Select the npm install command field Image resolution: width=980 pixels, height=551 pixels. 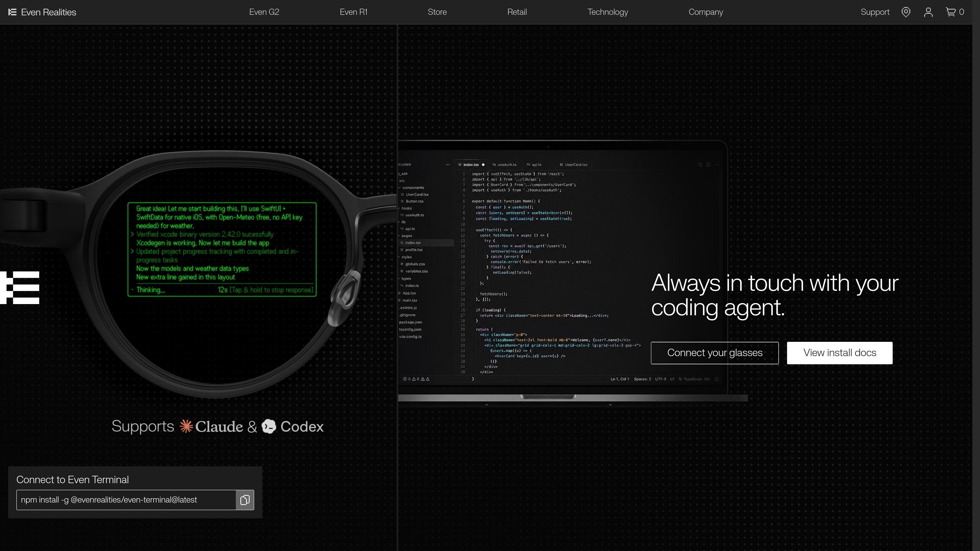tap(126, 500)
